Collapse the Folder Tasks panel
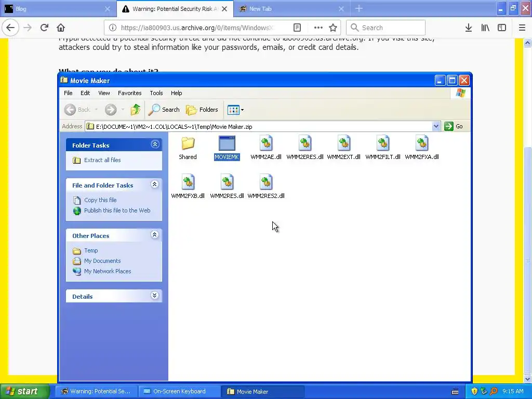 coord(155,144)
